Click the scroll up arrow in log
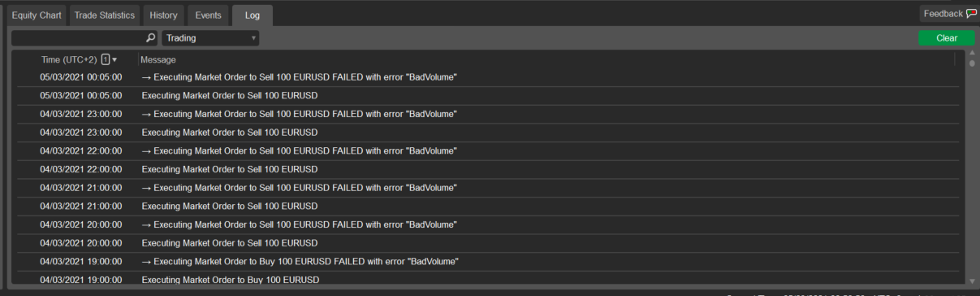The width and height of the screenshot is (980, 296). (972, 53)
